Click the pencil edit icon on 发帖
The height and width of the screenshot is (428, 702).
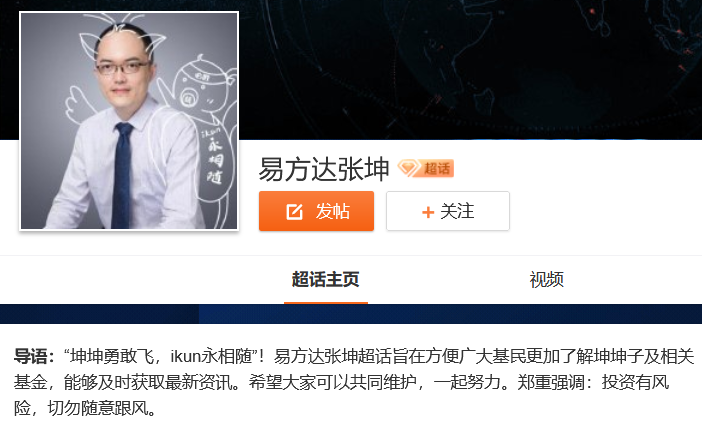click(294, 211)
